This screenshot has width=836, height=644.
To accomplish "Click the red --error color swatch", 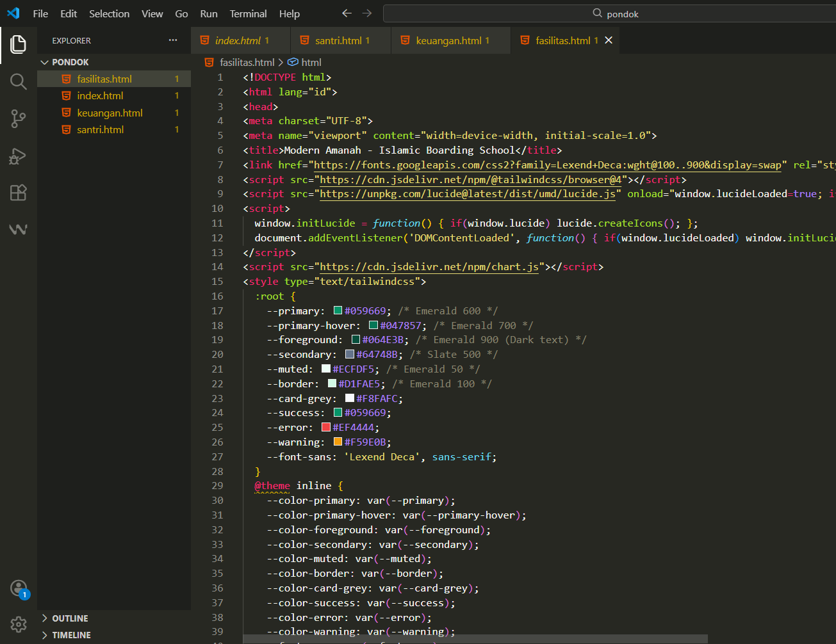I will [325, 428].
